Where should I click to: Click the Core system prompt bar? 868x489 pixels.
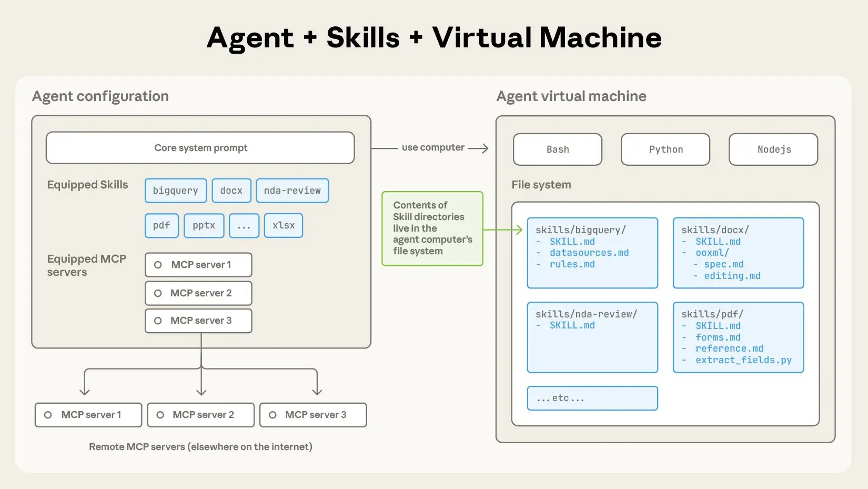[x=200, y=148]
